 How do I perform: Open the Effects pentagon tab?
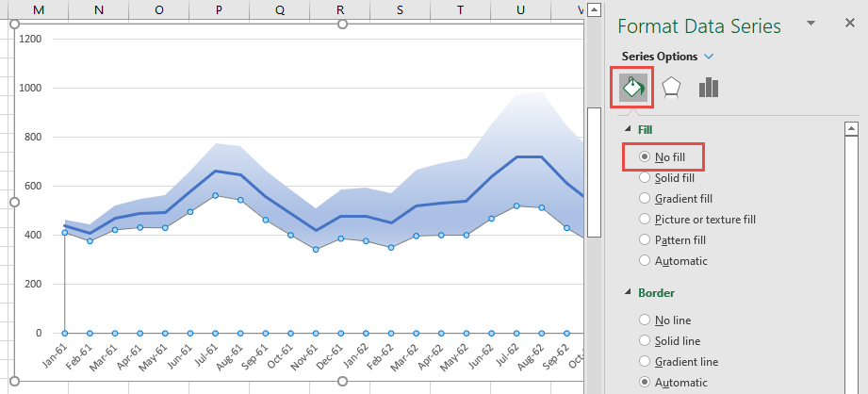(x=671, y=88)
